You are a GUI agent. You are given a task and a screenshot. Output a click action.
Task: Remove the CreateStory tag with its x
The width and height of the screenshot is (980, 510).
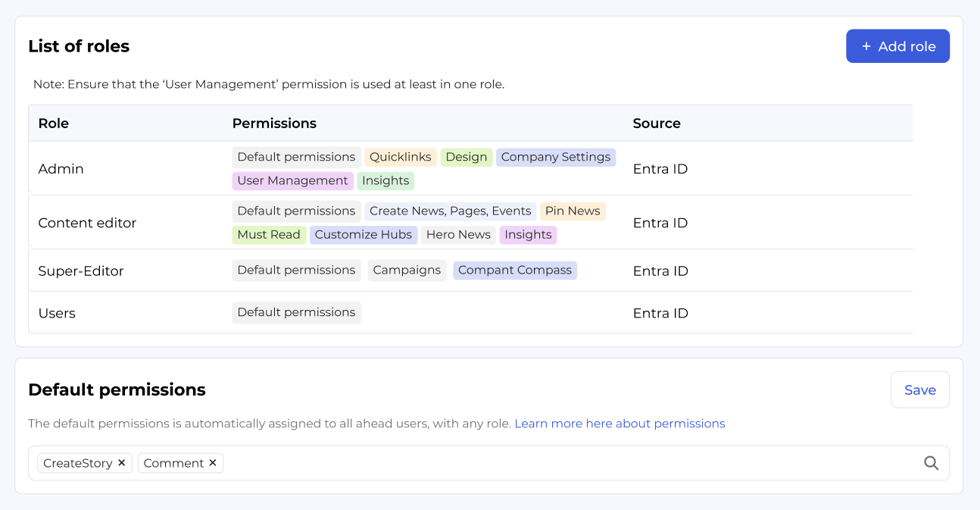coord(121,462)
